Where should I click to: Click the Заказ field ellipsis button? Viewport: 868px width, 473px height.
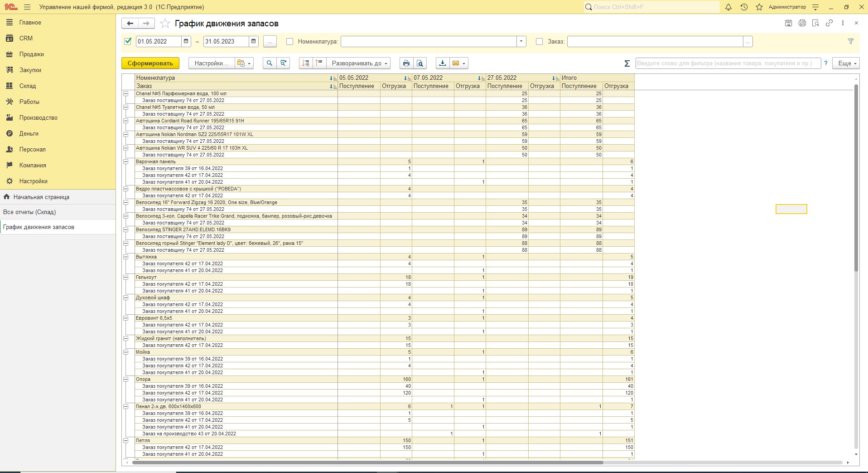pos(748,41)
